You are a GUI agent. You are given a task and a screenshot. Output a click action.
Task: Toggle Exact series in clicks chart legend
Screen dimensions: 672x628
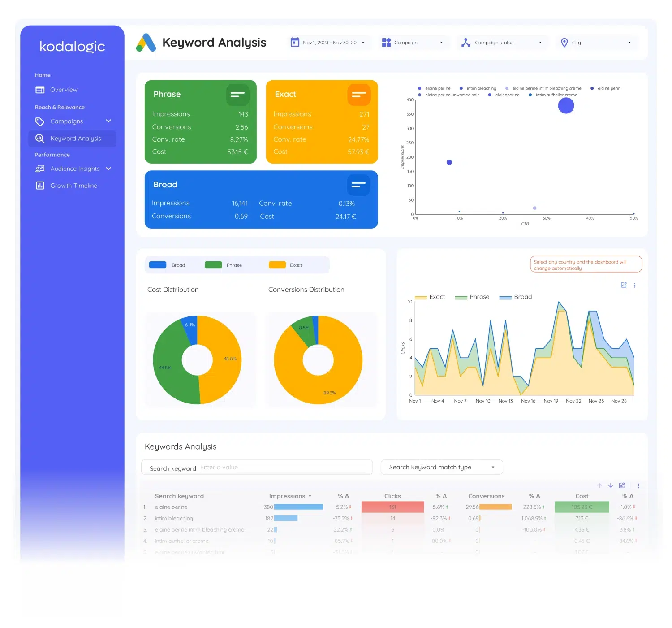(430, 297)
